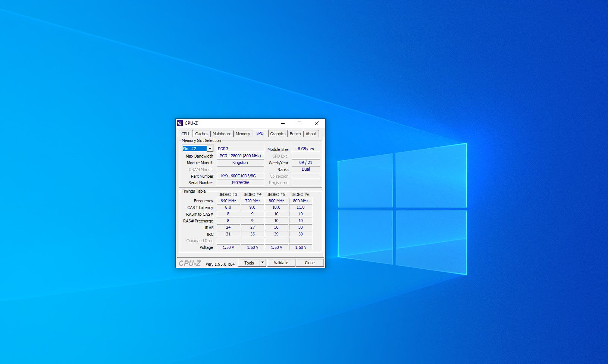Click the Memory Slot Selection group title
The width and height of the screenshot is (608, 364).
point(201,140)
